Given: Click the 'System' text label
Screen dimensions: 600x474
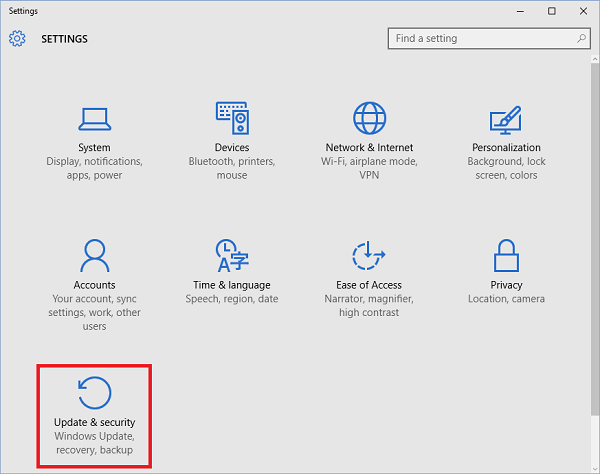Looking at the screenshot, I should [94, 148].
